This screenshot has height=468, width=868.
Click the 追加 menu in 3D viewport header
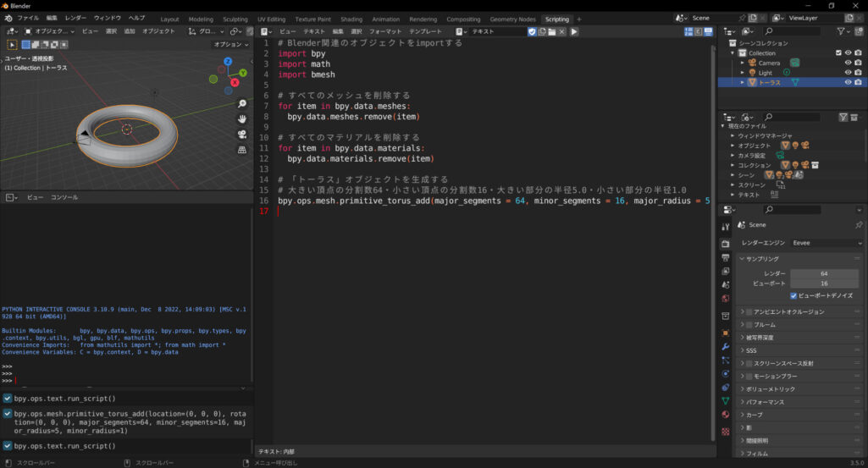point(130,31)
